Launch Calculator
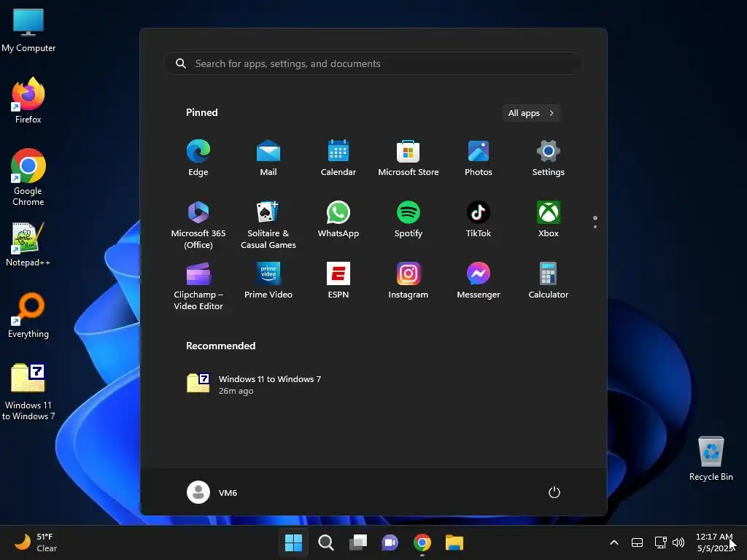Viewport: 747px width, 560px height. tap(549, 281)
